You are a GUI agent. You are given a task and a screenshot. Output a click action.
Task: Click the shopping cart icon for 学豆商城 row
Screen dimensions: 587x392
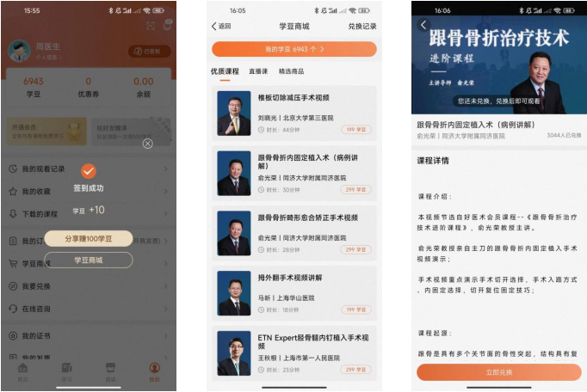pyautogui.click(x=13, y=264)
